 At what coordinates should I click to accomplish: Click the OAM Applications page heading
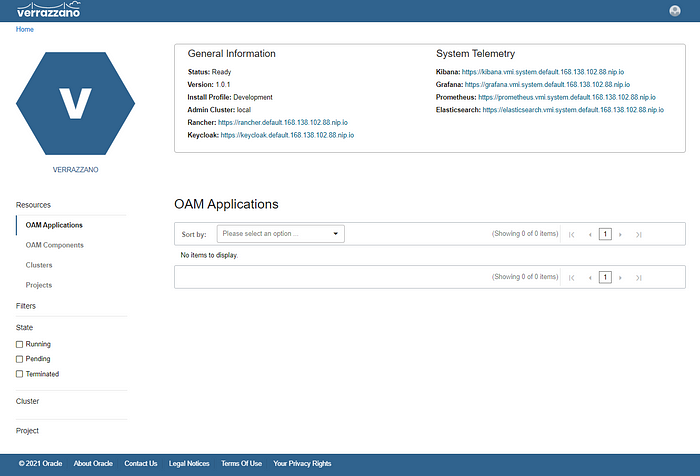click(226, 204)
